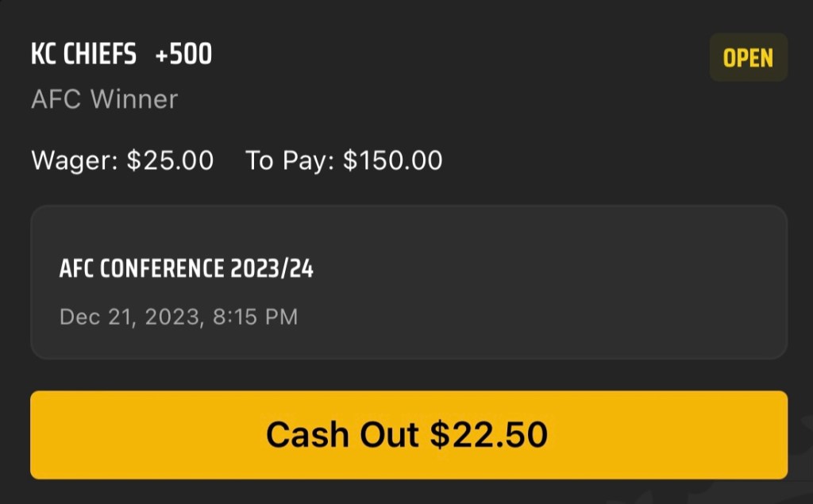Tap the yellow OPEN status badge

(748, 58)
